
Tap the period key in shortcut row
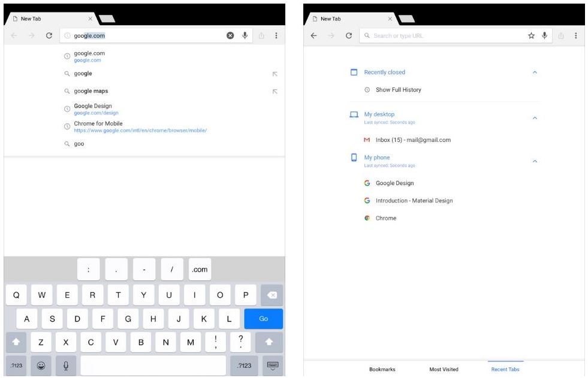coord(116,270)
